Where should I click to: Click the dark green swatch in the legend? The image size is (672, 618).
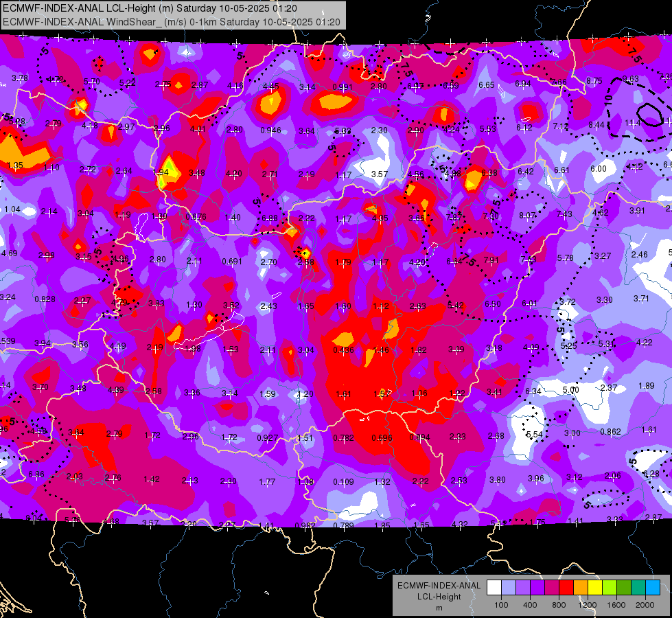[x=623, y=588]
